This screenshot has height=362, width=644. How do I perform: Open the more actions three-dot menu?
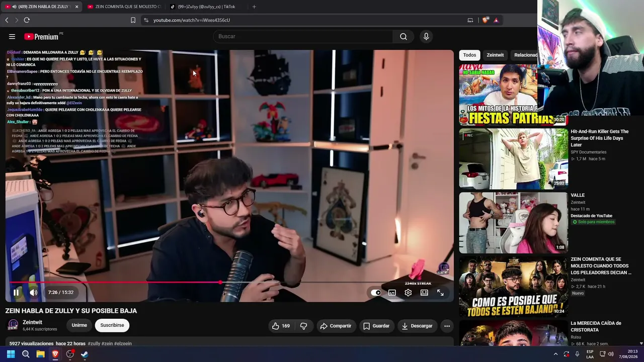447,326
